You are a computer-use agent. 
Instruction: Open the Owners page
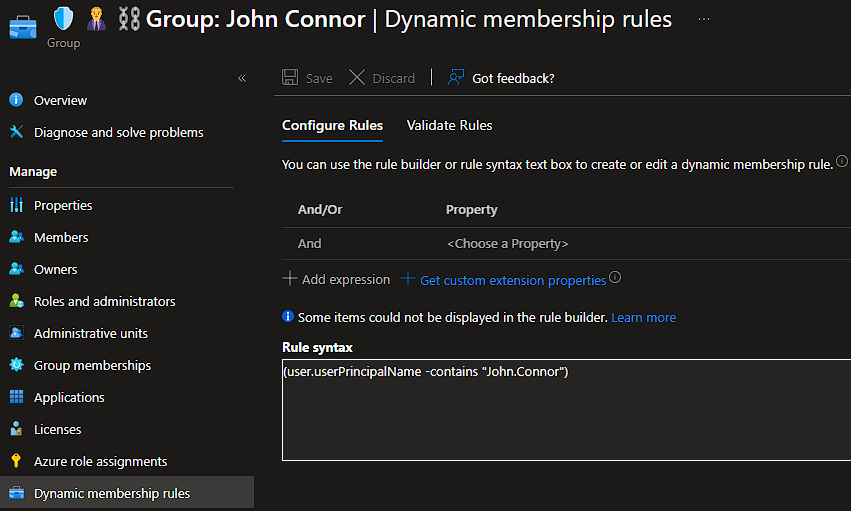(55, 270)
